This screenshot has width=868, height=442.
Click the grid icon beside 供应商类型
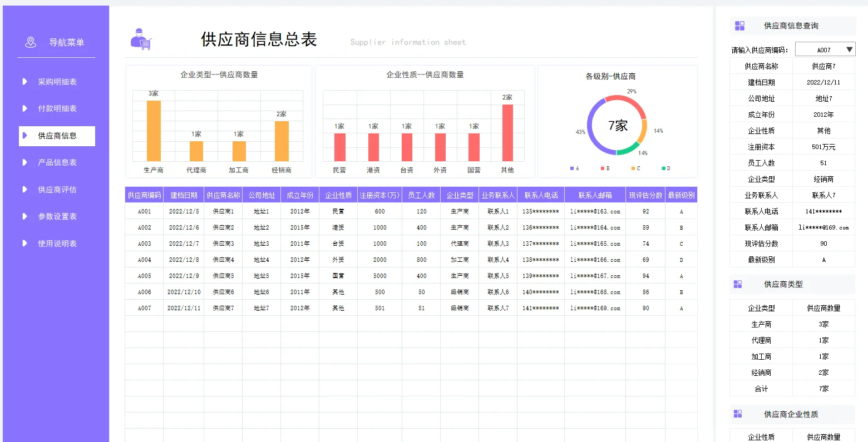point(738,284)
